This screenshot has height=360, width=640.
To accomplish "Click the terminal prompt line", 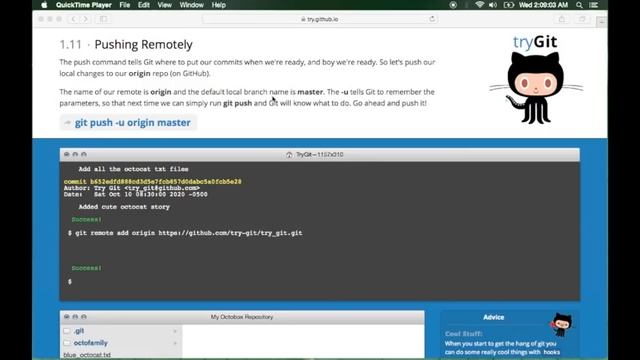I will [70, 282].
